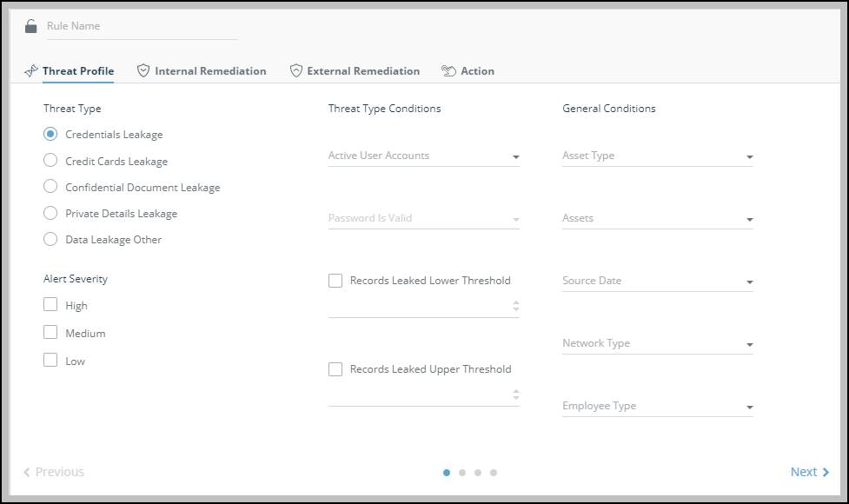Open the Active User Accounts dropdown
849x504 pixels.
tap(423, 156)
